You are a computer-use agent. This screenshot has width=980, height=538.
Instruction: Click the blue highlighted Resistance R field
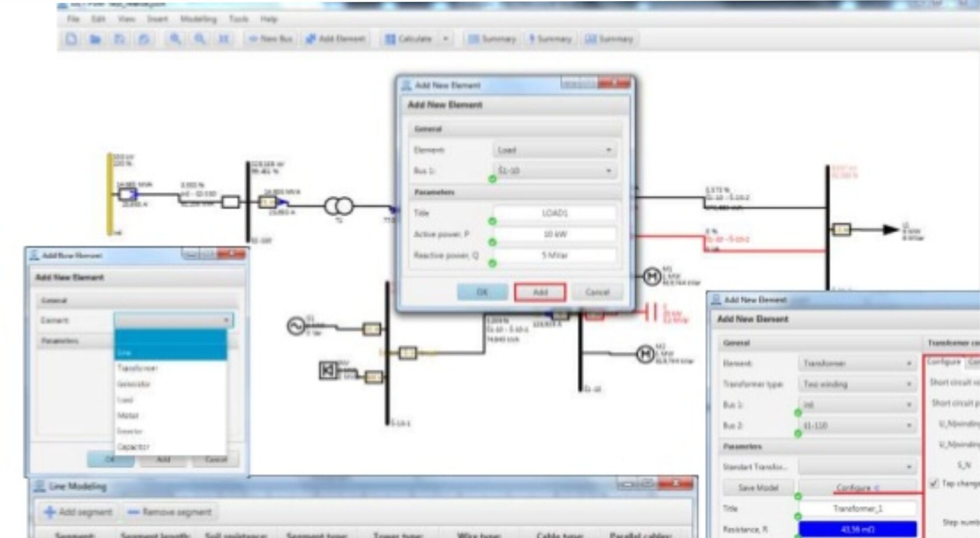[x=857, y=529]
